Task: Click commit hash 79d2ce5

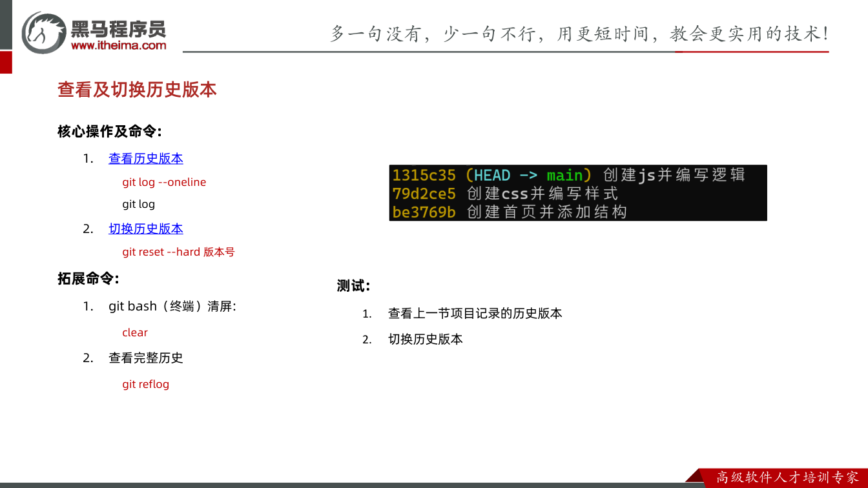Action: (424, 193)
